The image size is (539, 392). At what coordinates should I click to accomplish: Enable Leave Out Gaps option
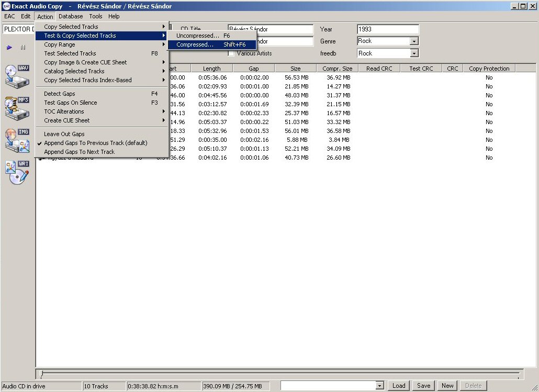point(64,134)
